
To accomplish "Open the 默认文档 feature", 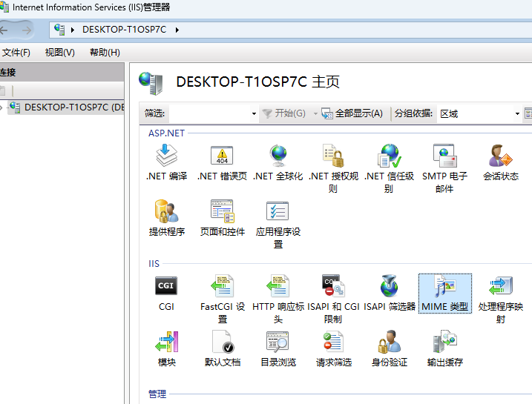I will click(223, 348).
